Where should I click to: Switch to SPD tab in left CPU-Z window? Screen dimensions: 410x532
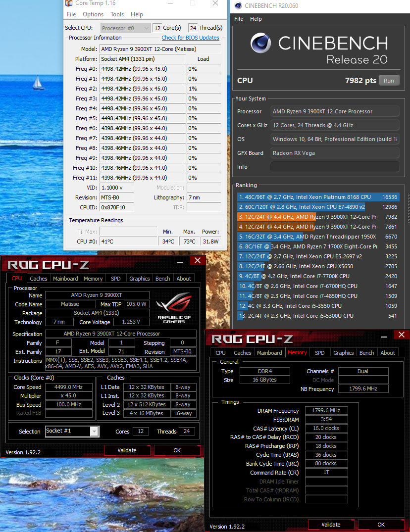pos(116,279)
